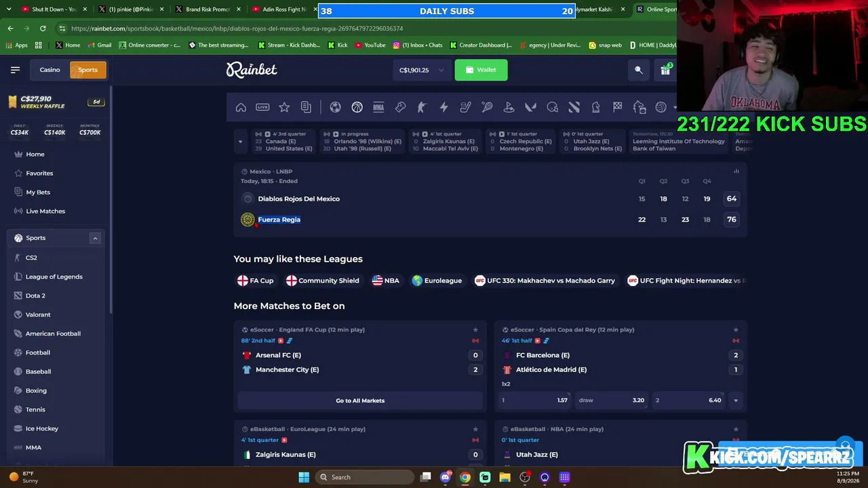Select the lightning bolt sport icon
This screenshot has width=868, height=488.
tap(443, 107)
